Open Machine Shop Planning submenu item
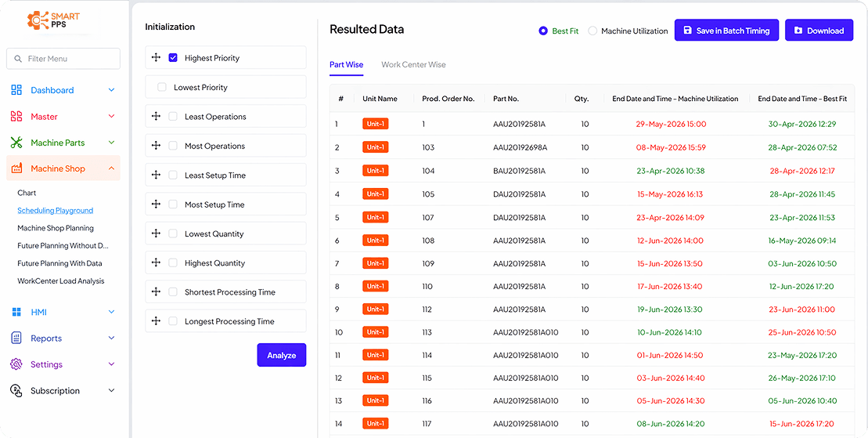868x438 pixels. click(x=56, y=228)
